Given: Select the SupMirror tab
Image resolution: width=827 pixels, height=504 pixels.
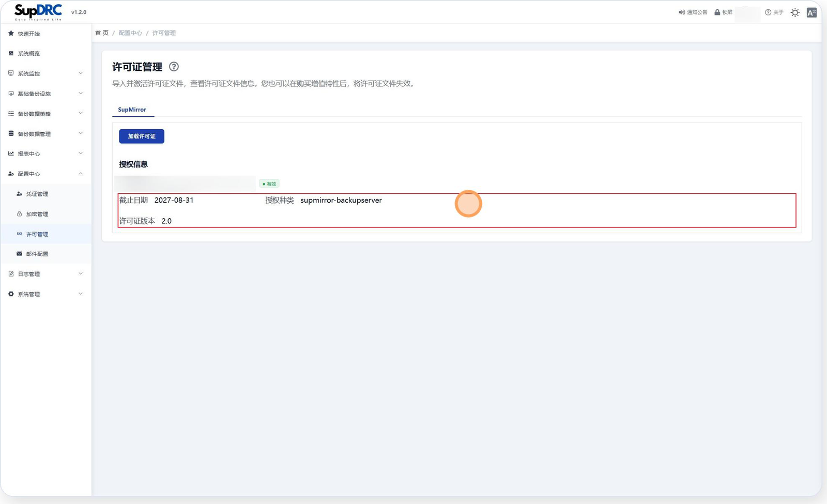Looking at the screenshot, I should pyautogui.click(x=132, y=110).
